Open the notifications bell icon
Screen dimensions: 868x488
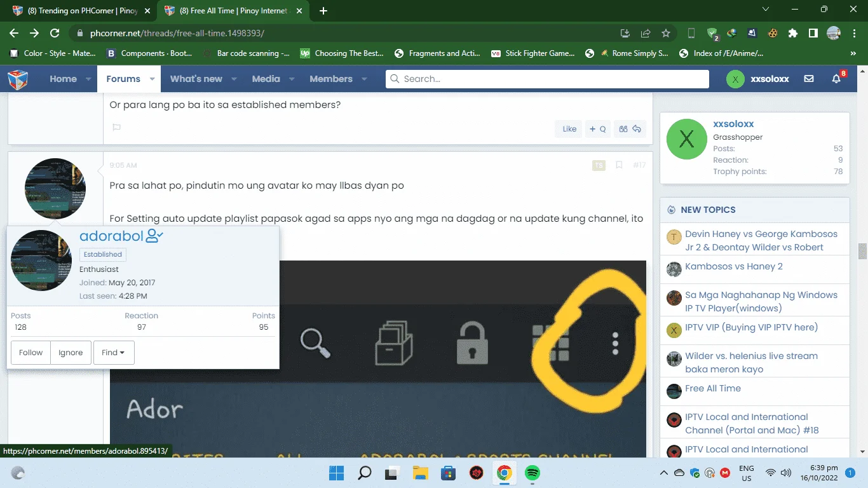[836, 79]
